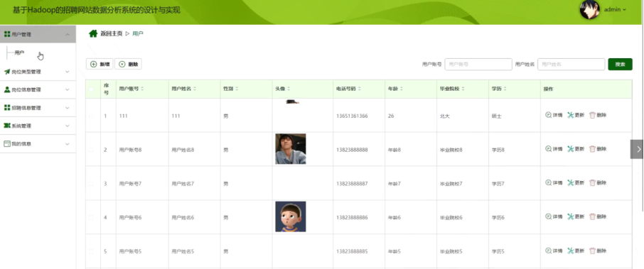
Task: Click the 我的信息 card icon
Action: (x=7, y=144)
